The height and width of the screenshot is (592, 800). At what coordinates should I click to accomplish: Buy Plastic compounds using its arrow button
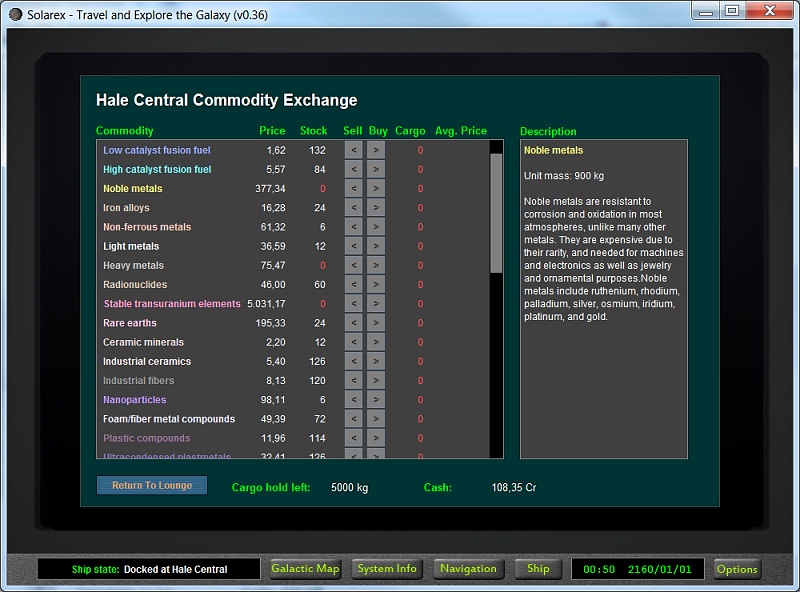pyautogui.click(x=375, y=439)
